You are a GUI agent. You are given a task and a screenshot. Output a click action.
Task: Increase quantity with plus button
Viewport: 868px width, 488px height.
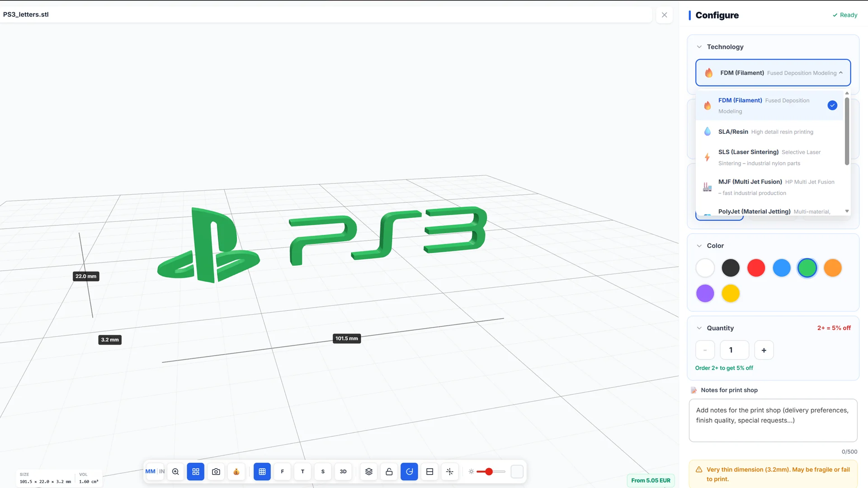click(764, 350)
